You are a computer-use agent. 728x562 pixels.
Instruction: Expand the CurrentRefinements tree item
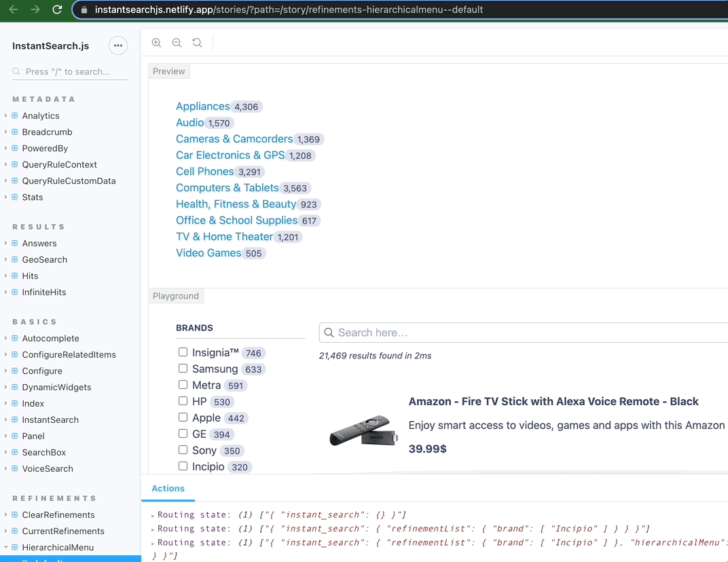click(x=5, y=531)
